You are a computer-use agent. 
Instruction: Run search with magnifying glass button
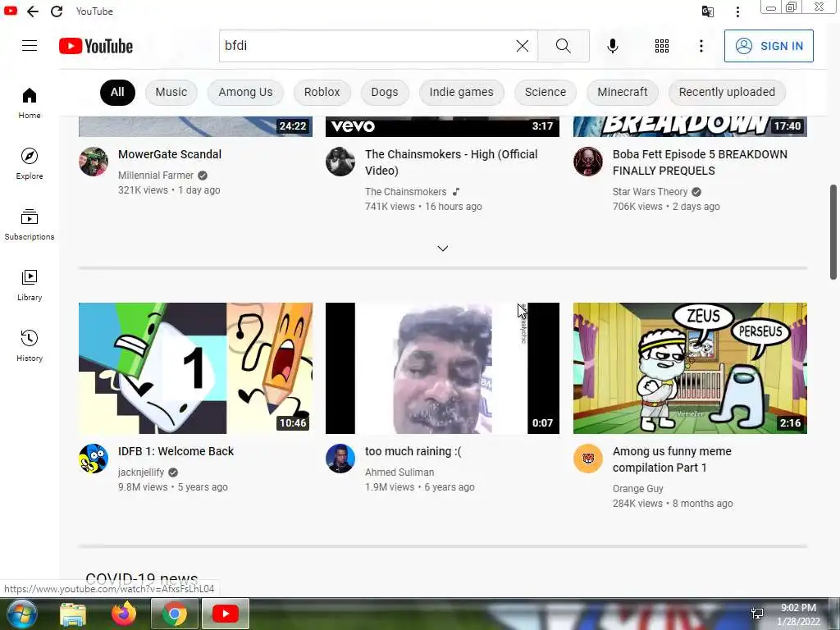click(563, 46)
